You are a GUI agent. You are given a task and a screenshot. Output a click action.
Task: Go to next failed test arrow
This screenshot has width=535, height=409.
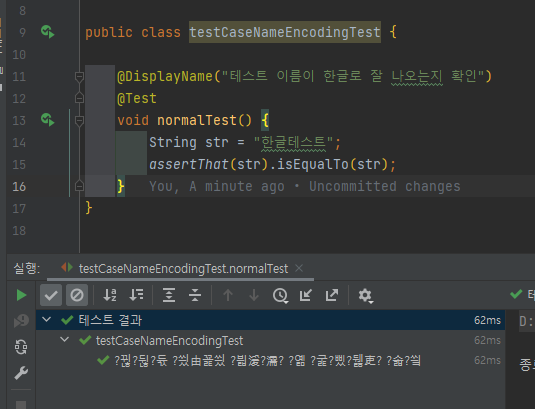[254, 295]
